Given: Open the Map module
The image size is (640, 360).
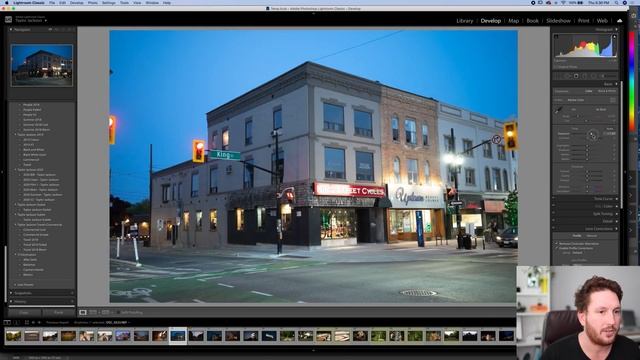Looking at the screenshot, I should coord(513,21).
